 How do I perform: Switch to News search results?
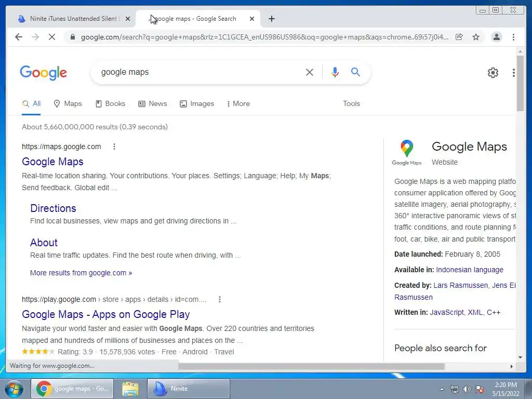153,104
